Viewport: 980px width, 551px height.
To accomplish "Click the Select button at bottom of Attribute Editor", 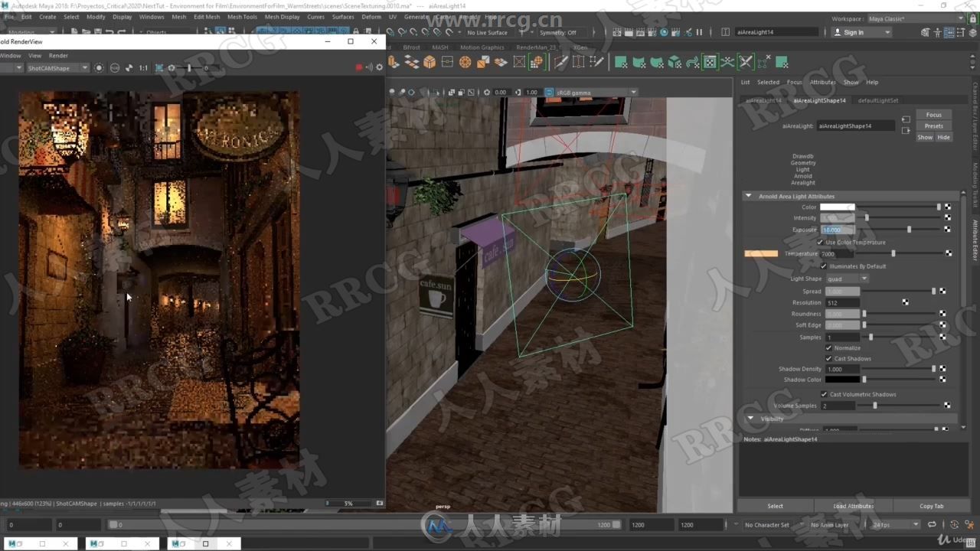I will (776, 506).
